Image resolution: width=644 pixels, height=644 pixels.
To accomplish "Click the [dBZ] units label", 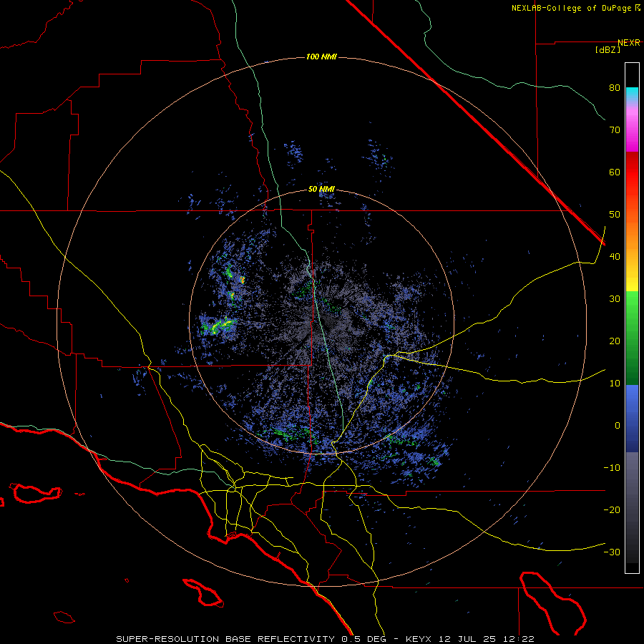I will click(608, 50).
